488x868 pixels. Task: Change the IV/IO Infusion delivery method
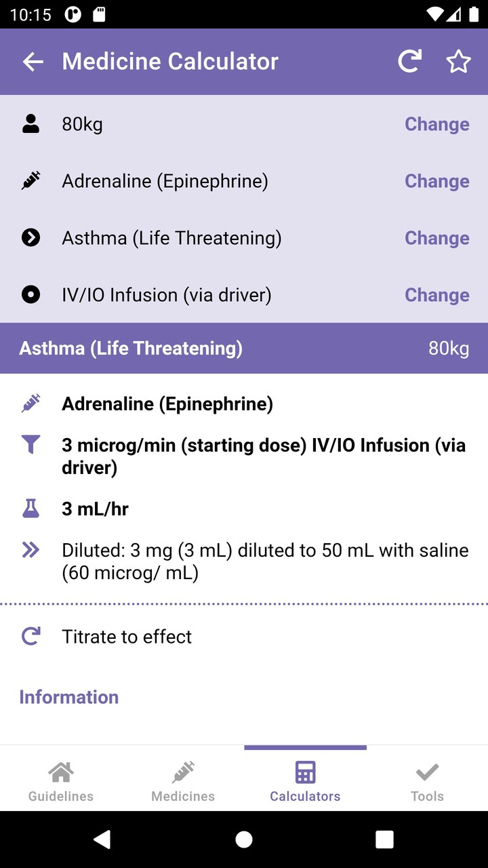coord(437,295)
